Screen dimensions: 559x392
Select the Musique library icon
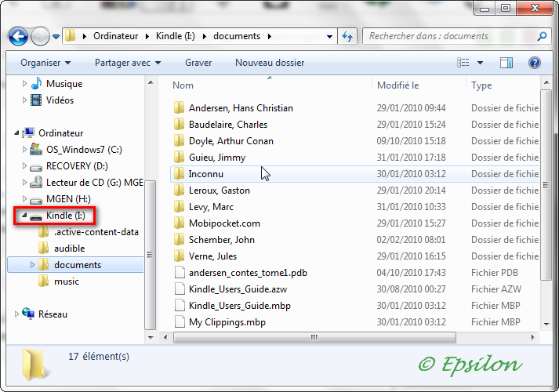click(36, 83)
